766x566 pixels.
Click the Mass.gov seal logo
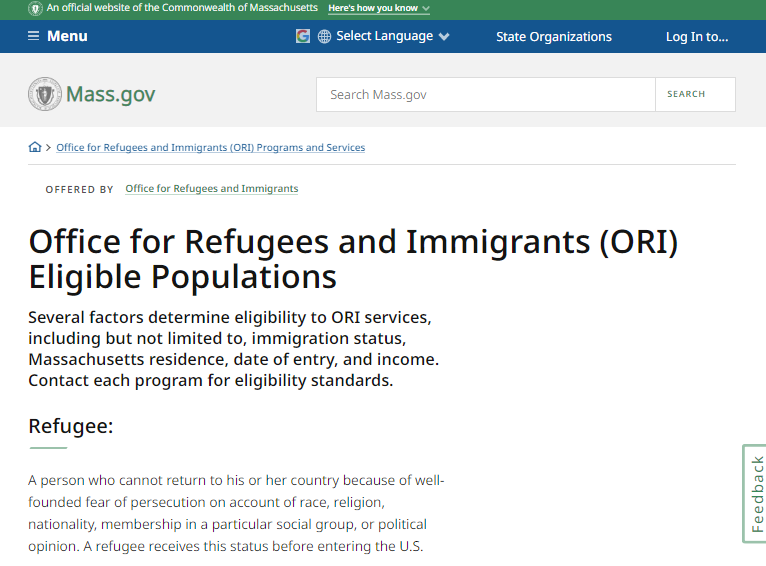(45, 94)
